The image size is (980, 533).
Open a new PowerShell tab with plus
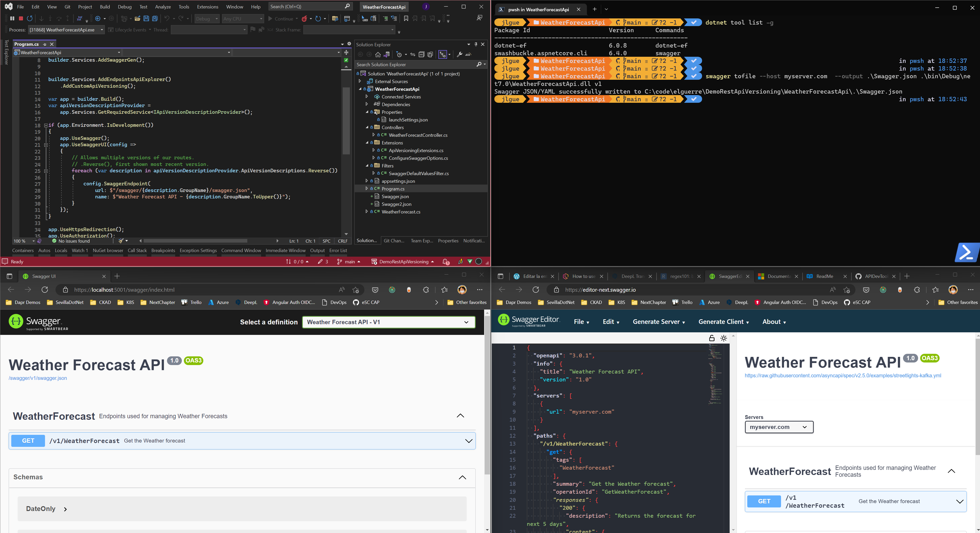(x=595, y=9)
